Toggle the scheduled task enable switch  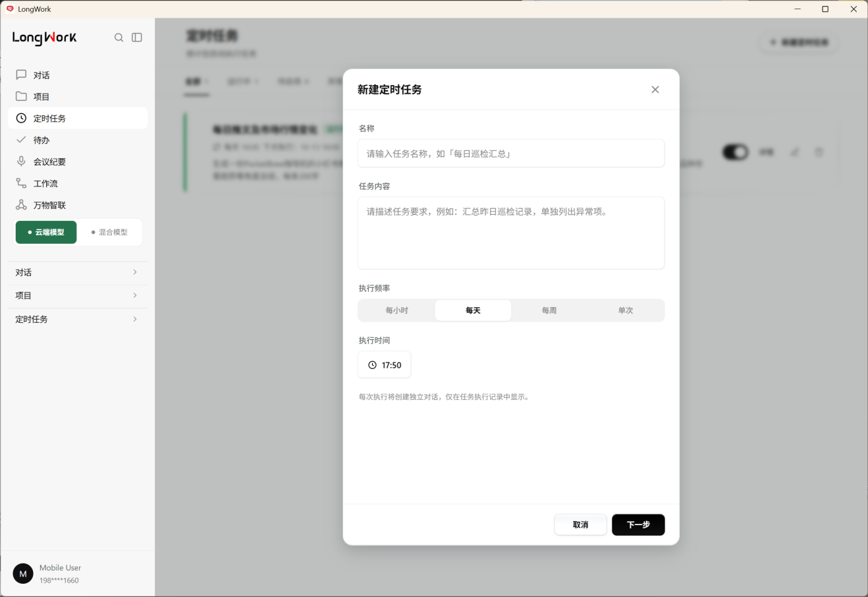[x=735, y=152]
